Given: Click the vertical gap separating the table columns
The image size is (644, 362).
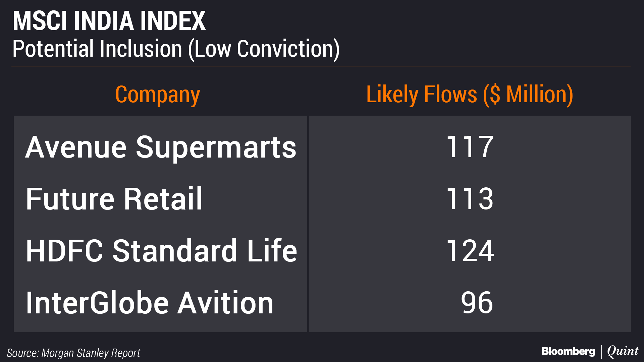Looking at the screenshot, I should (x=308, y=224).
